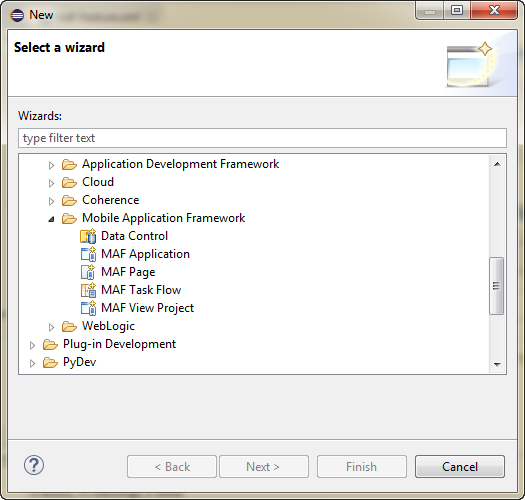Viewport: 525px width, 500px height.
Task: Select the Mobile Application Framework label
Action: click(x=163, y=218)
